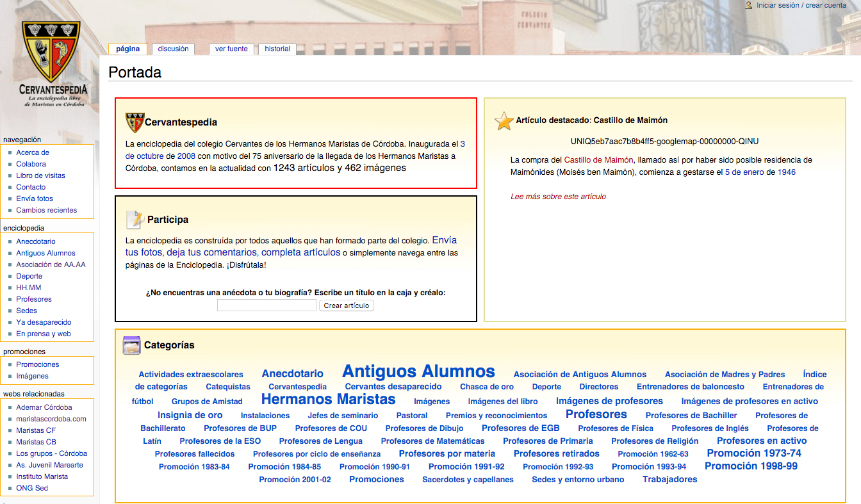Click the Crear artículo button
The image size is (861, 504).
(x=347, y=305)
